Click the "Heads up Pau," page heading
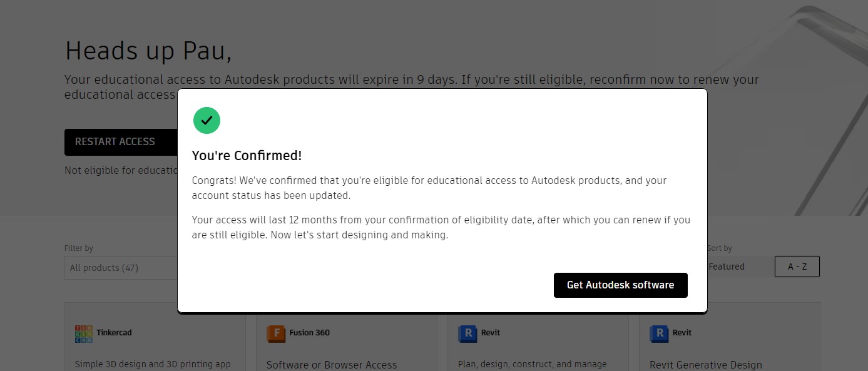Viewport: 868px width, 371px height. (148, 50)
